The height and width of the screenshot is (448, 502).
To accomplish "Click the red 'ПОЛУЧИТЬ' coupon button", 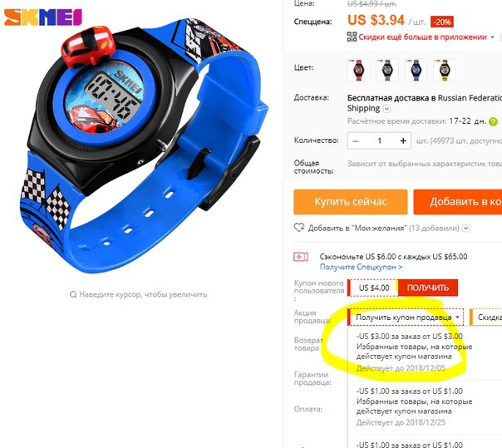I will pyautogui.click(x=428, y=288).
